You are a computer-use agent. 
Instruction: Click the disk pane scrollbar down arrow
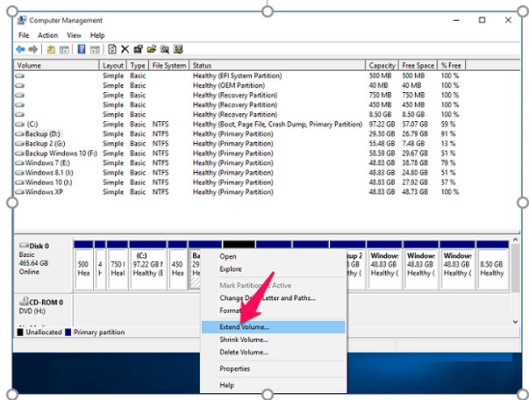click(515, 322)
